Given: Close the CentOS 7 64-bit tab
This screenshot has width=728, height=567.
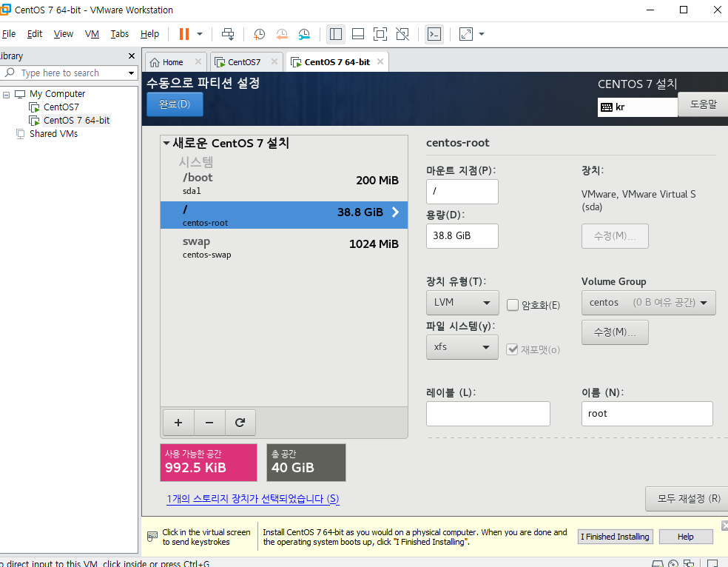Looking at the screenshot, I should [380, 61].
